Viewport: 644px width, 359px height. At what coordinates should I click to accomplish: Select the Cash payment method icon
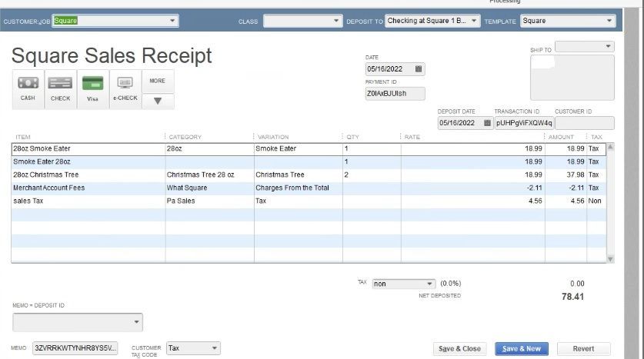coord(28,88)
